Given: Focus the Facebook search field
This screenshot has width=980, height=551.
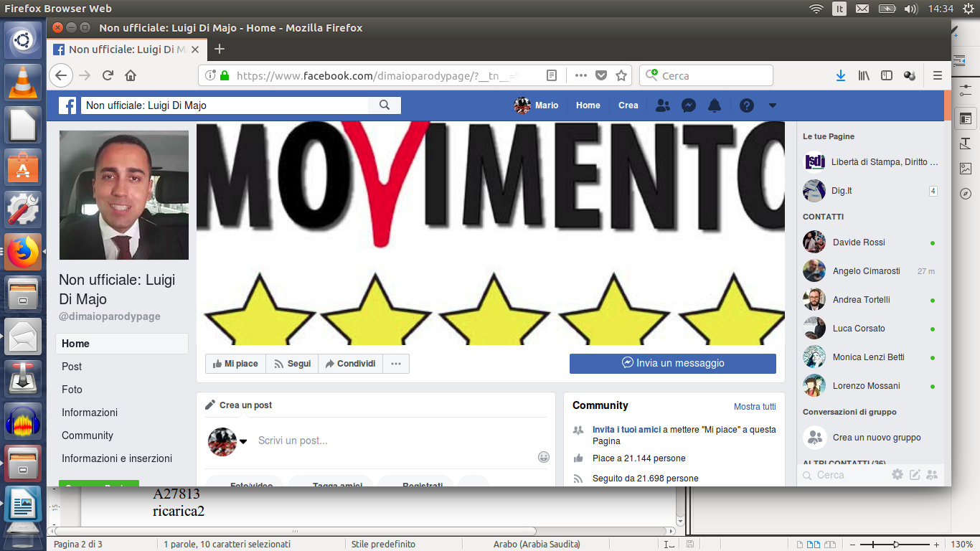Looking at the screenshot, I should (225, 105).
